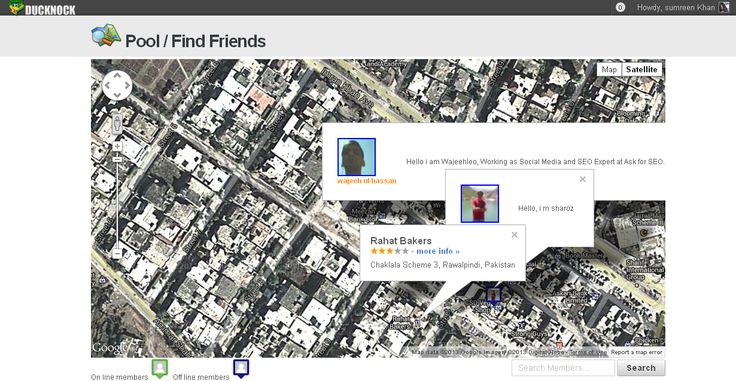
Task: Switch the map to Map view
Action: pyautogui.click(x=609, y=69)
